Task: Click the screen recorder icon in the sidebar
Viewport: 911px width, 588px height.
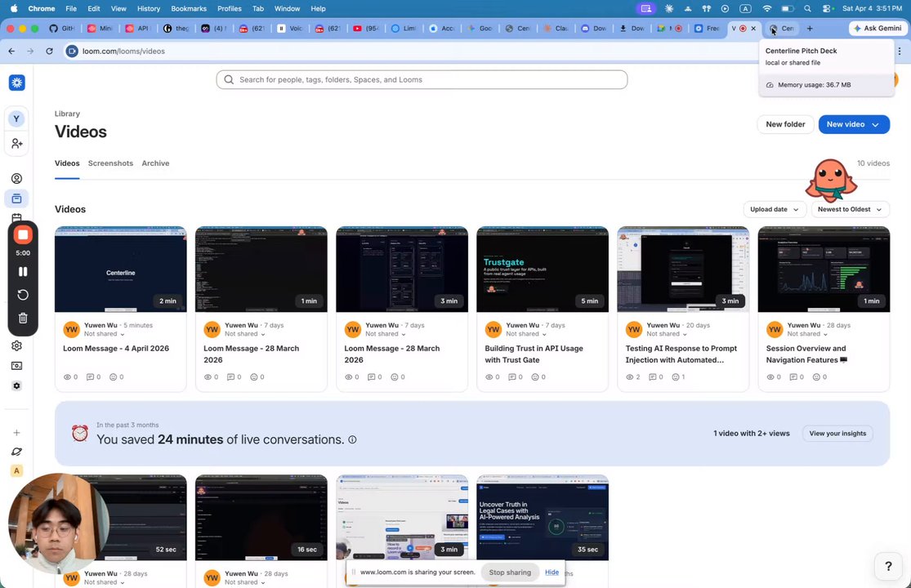Action: [x=17, y=366]
